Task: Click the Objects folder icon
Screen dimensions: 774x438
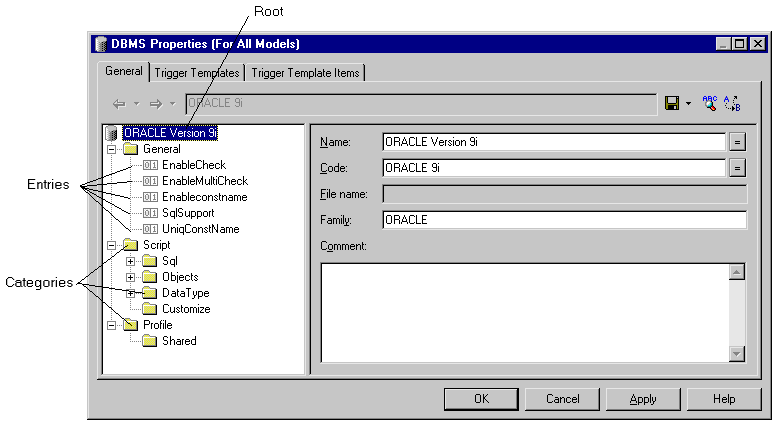Action: click(150, 277)
